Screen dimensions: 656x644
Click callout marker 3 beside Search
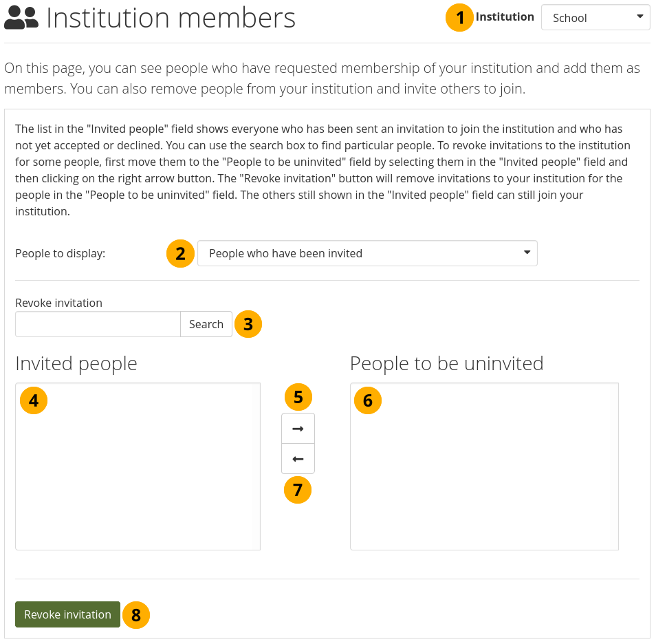(248, 324)
